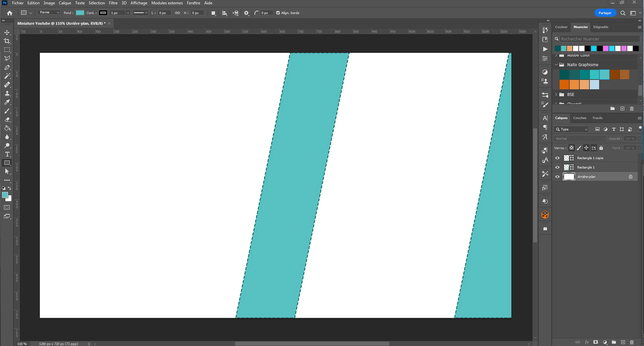This screenshot has width=644, height=346.
Task: Select the Path Selection tool
Action: coord(7,172)
